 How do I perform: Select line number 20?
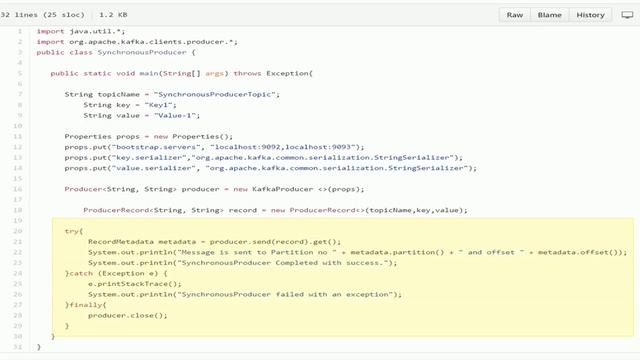[18, 231]
